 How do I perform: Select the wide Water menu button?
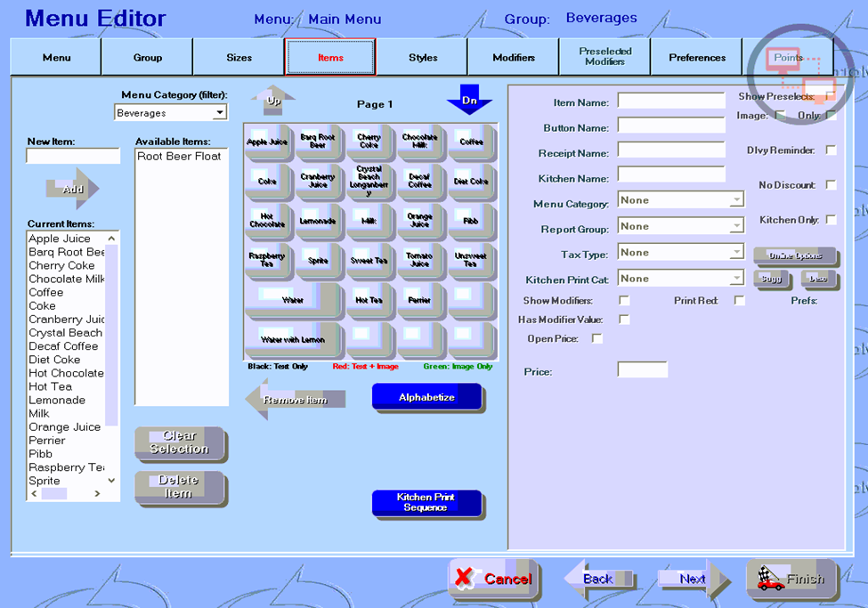click(294, 300)
